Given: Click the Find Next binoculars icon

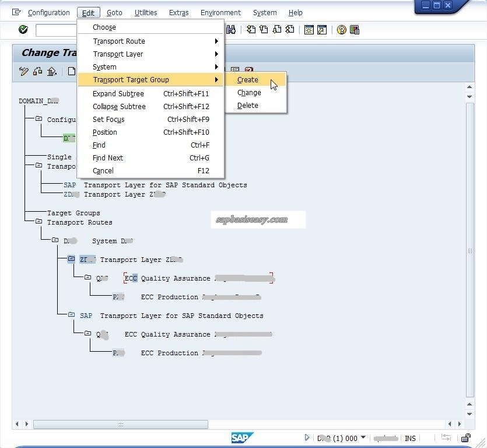Looking at the screenshot, I should 231,30.
